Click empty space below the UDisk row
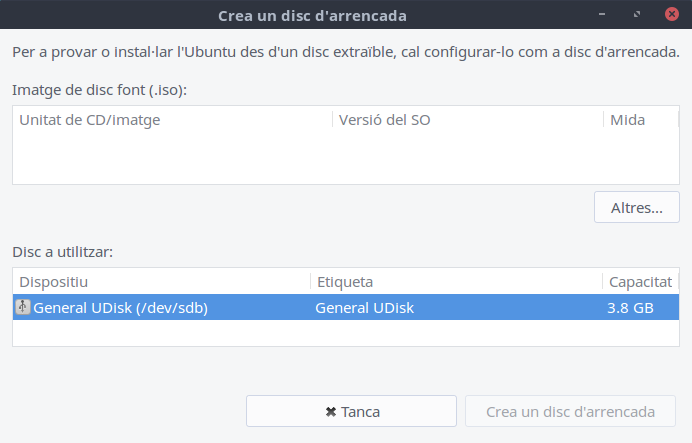Viewport: 692px width, 443px height. tap(346, 333)
